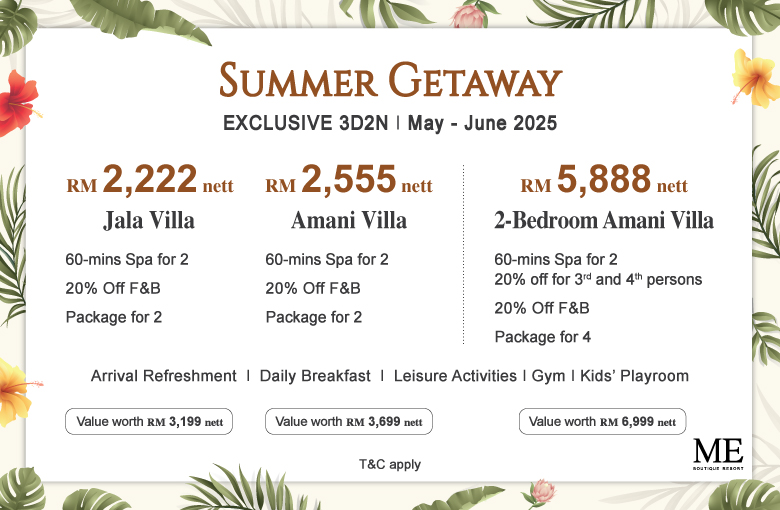Choose the Amani Villa heading
This screenshot has width=780, height=510.
[349, 220]
